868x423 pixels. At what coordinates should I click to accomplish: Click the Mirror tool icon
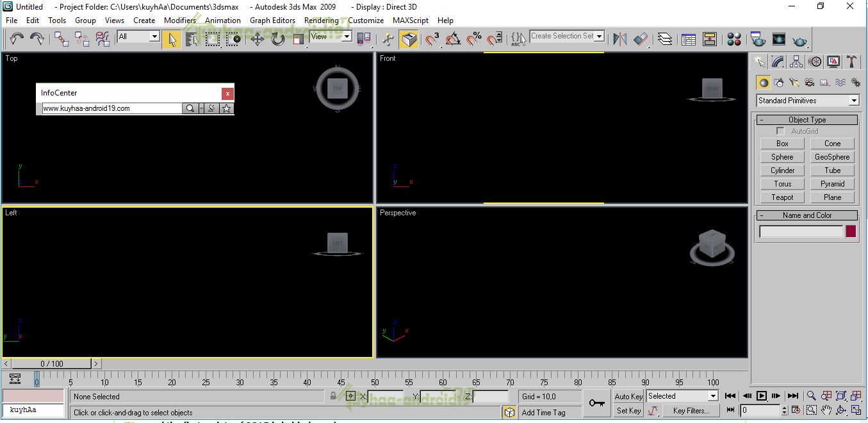(619, 39)
